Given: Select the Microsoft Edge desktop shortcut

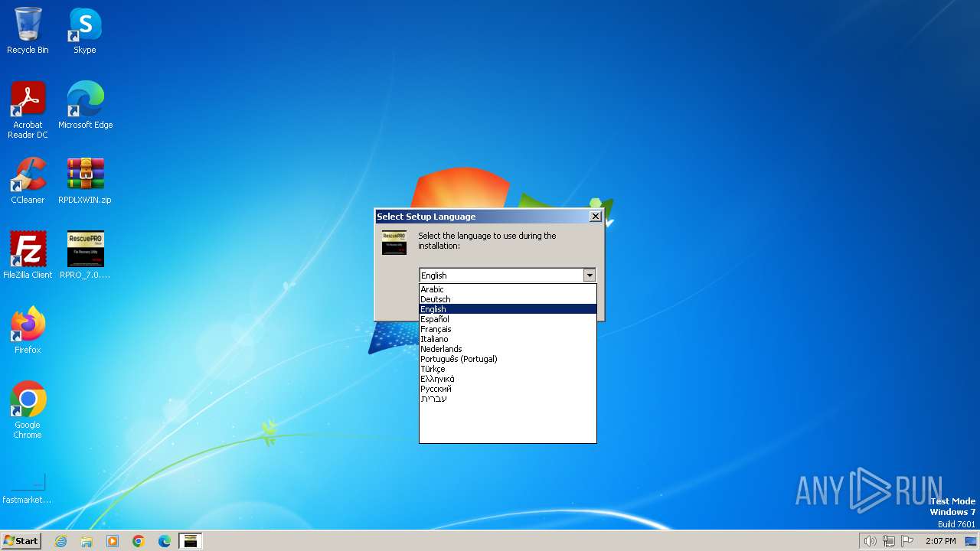Looking at the screenshot, I should [85, 105].
